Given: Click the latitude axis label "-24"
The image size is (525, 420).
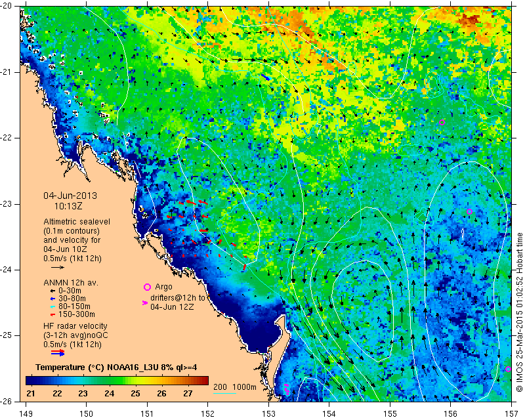Looking at the screenshot, I should point(7,270).
